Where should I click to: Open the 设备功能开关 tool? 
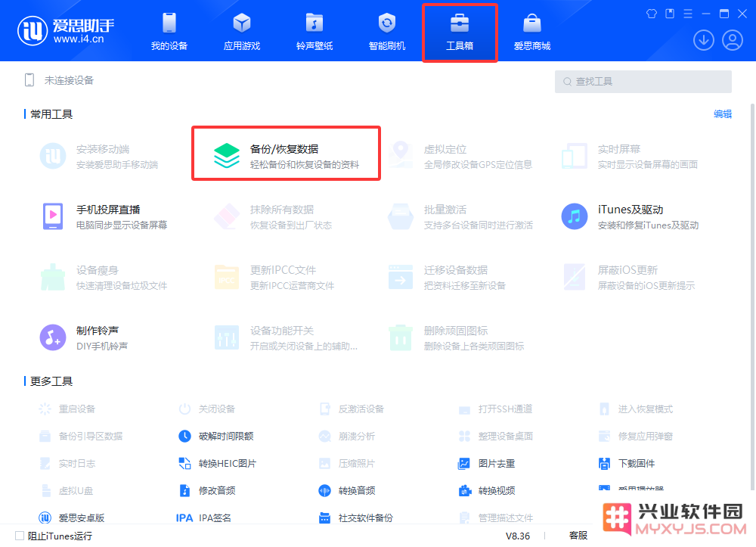click(286, 337)
